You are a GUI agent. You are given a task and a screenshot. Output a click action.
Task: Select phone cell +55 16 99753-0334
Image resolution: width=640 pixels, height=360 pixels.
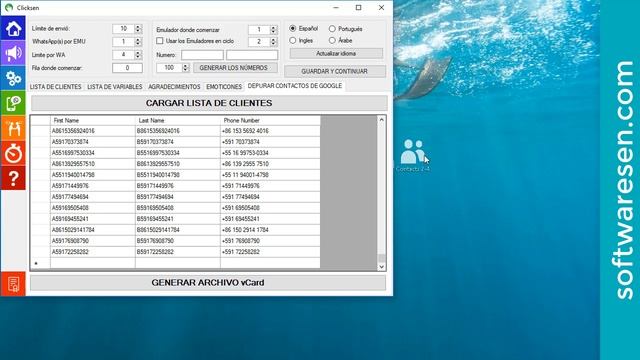[x=270, y=153]
